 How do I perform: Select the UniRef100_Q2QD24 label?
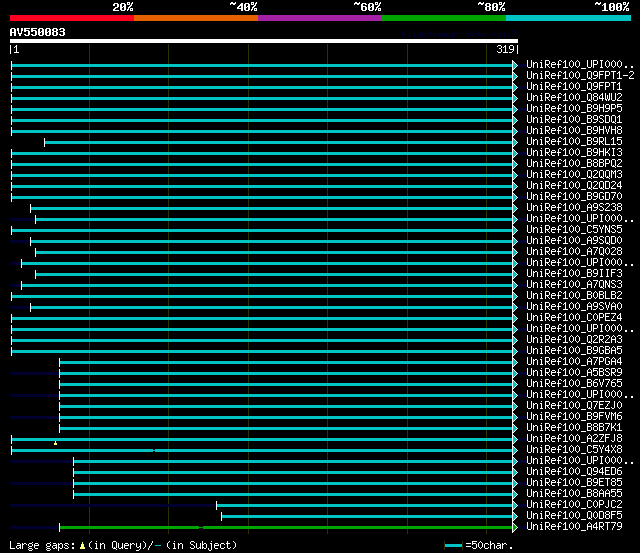574,186
